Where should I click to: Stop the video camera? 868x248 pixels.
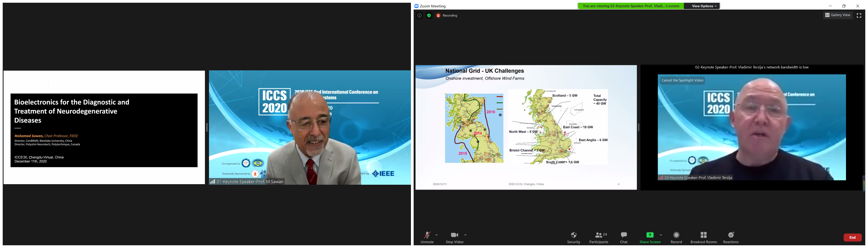pos(455,237)
